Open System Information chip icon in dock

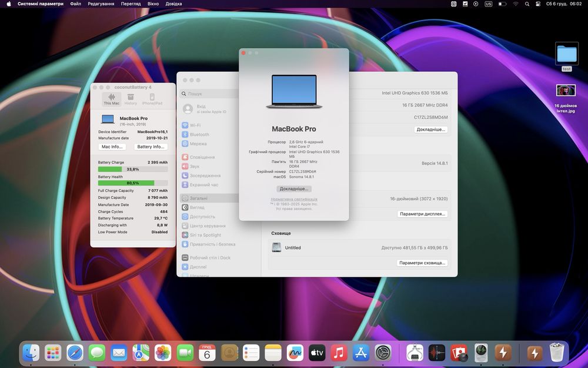pyautogui.click(x=415, y=353)
